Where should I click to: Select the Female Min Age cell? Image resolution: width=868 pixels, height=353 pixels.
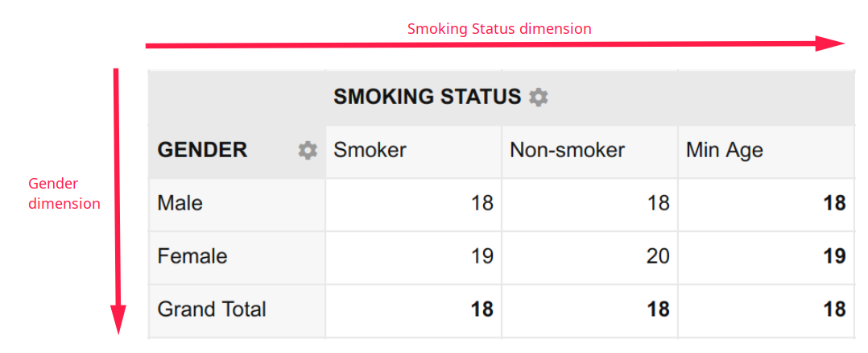coord(767,258)
